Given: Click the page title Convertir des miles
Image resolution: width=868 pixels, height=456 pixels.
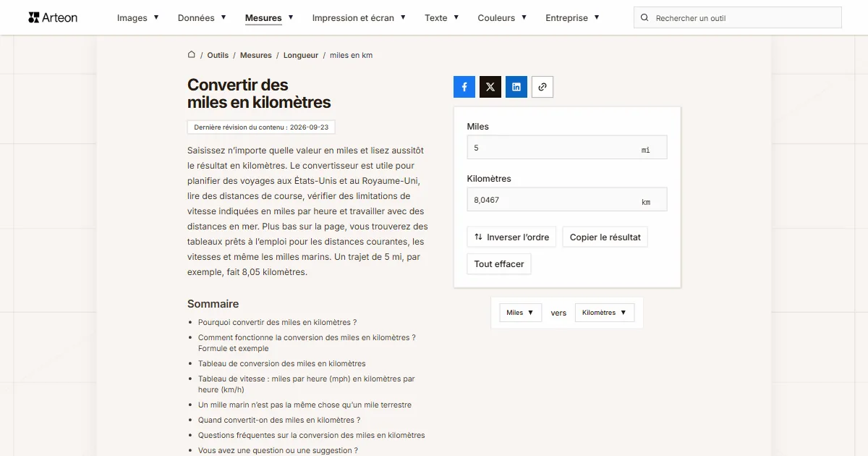Looking at the screenshot, I should click(x=259, y=93).
